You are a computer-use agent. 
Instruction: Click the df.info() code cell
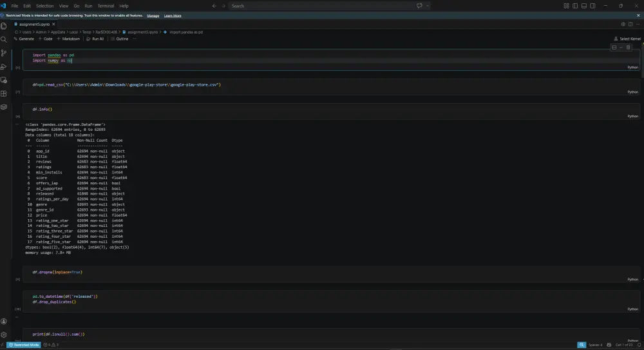tap(332, 112)
